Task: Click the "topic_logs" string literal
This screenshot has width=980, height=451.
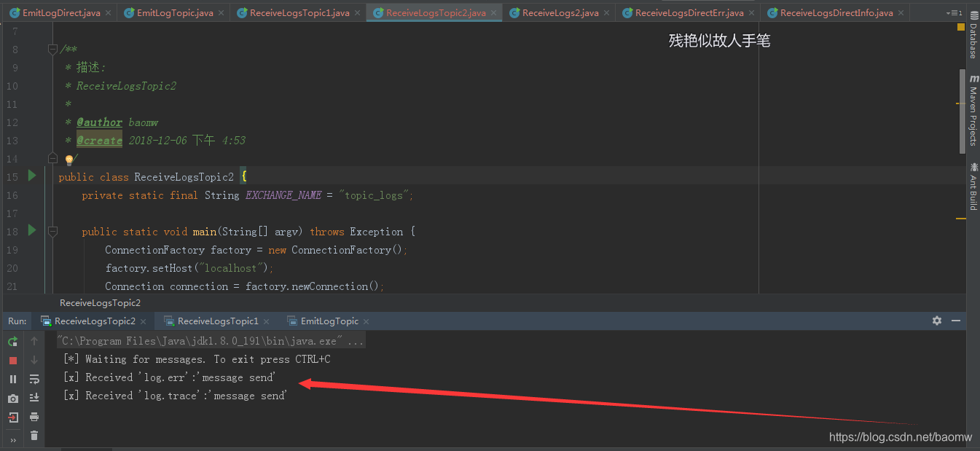Action: pos(375,195)
